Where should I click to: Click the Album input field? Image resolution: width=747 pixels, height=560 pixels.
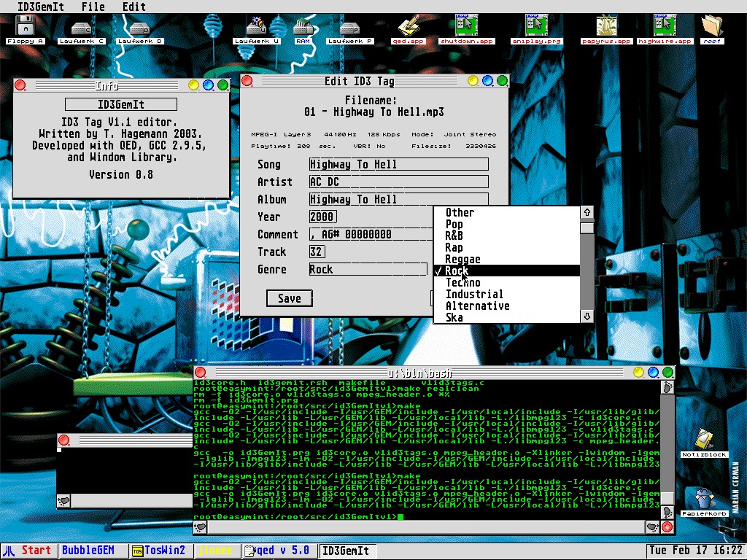[399, 199]
